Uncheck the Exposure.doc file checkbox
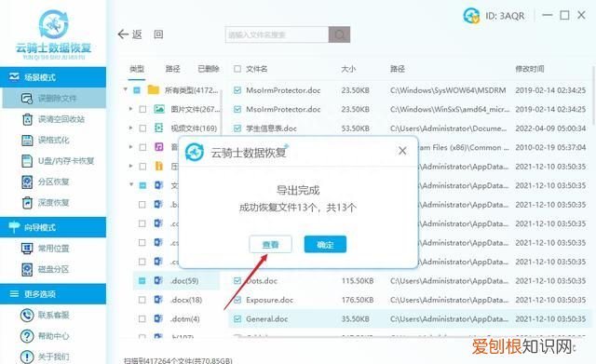Viewport: 596px width, 364px height. (237, 300)
